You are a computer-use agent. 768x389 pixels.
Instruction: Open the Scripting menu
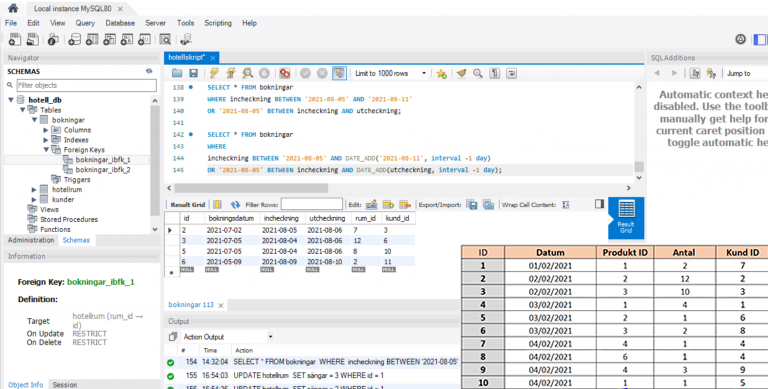pos(218,23)
